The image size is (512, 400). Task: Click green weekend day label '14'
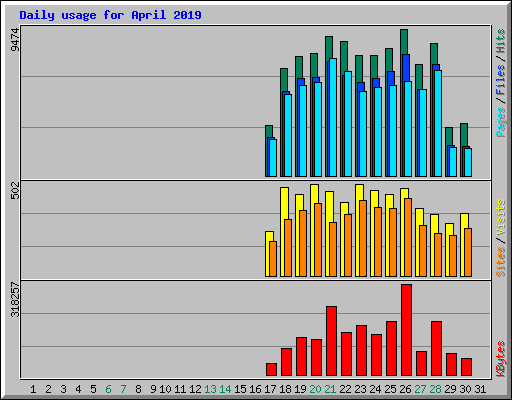pyautogui.click(x=225, y=389)
